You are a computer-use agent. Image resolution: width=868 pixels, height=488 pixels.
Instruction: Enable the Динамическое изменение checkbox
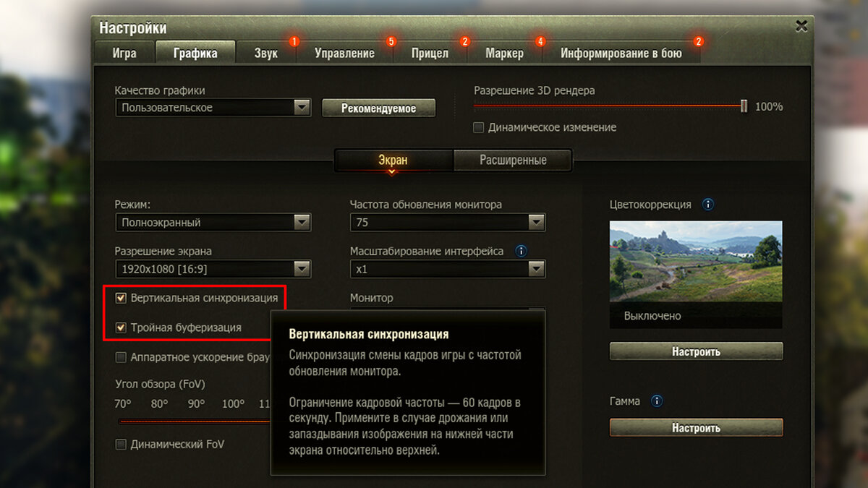coord(478,127)
